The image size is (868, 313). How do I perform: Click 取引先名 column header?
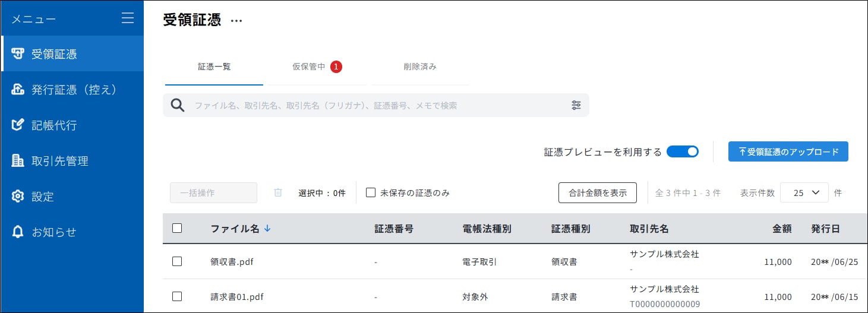(x=649, y=229)
